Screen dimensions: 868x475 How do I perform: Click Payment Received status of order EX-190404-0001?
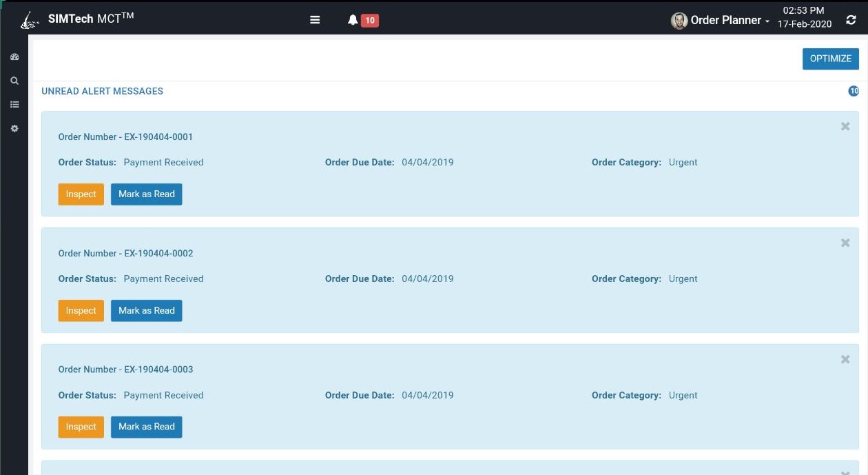click(164, 163)
